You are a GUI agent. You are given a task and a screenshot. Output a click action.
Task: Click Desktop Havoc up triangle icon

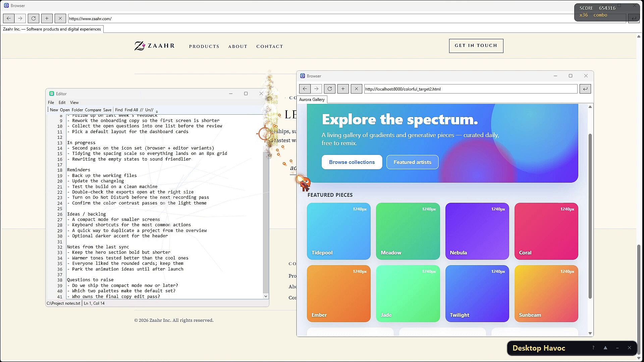605,348
